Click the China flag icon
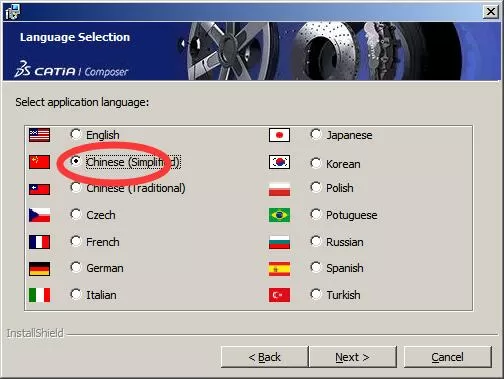Image resolution: width=504 pixels, height=379 pixels. pos(39,162)
